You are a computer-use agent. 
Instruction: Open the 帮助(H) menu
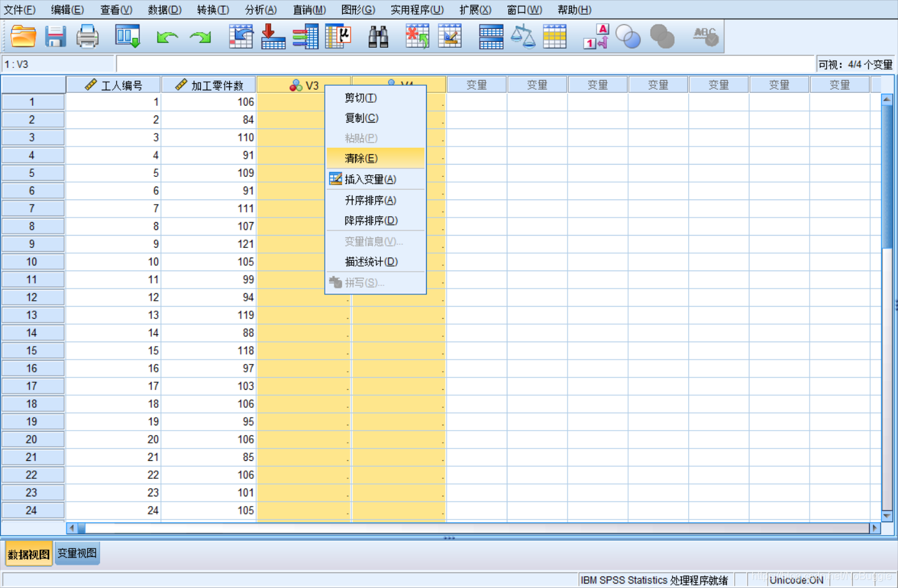point(574,10)
